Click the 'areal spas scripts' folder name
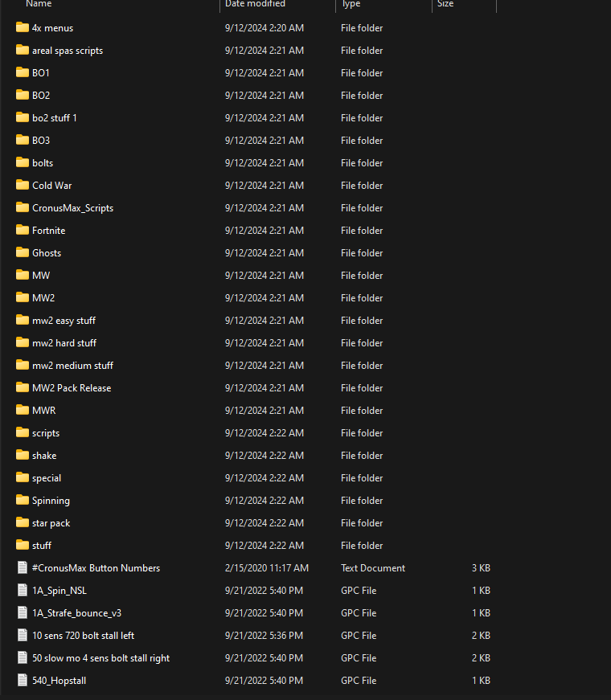Viewport: 611px width, 700px height. 68,51
